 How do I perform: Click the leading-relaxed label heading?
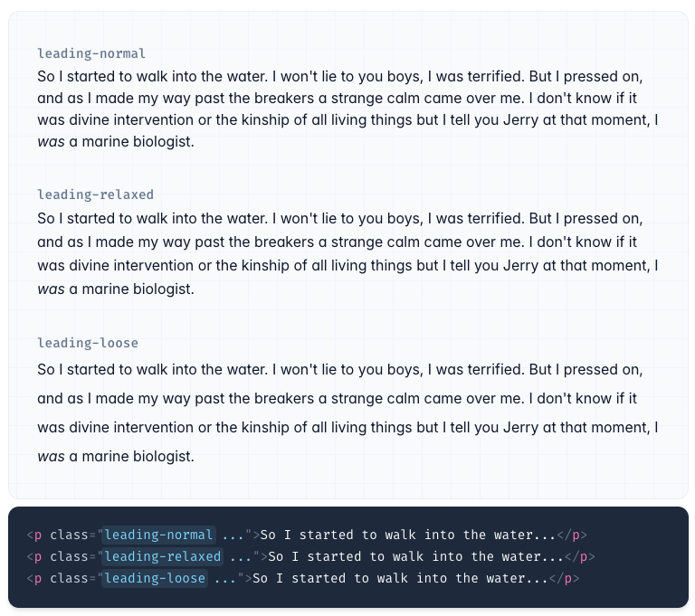point(95,194)
